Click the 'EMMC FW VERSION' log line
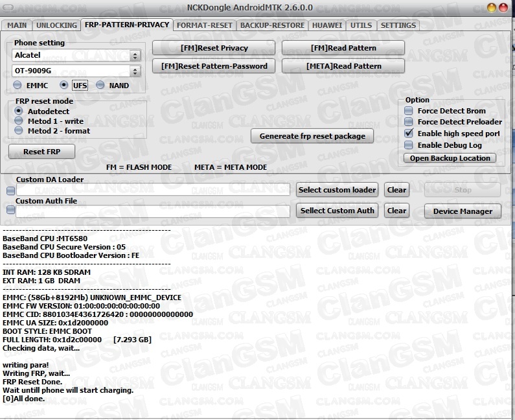 (x=81, y=306)
